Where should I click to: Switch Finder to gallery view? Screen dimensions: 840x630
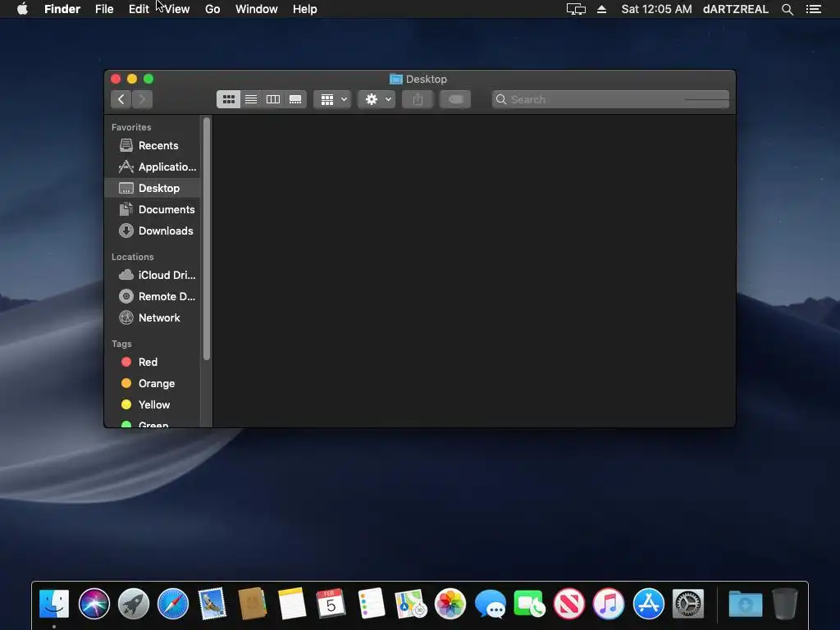295,99
